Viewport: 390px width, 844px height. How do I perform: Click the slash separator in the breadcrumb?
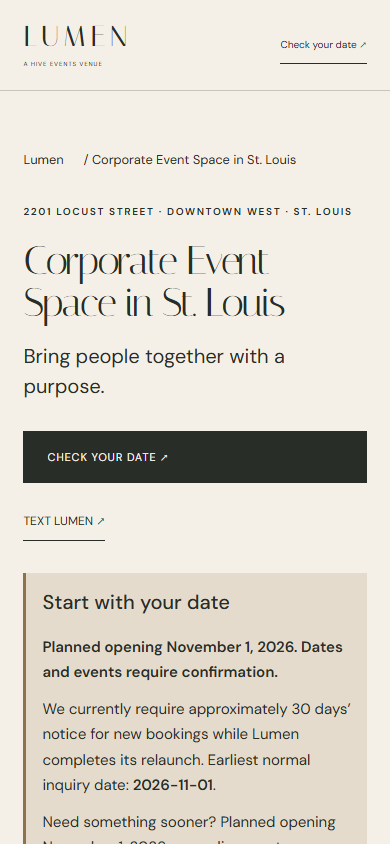[x=86, y=160]
